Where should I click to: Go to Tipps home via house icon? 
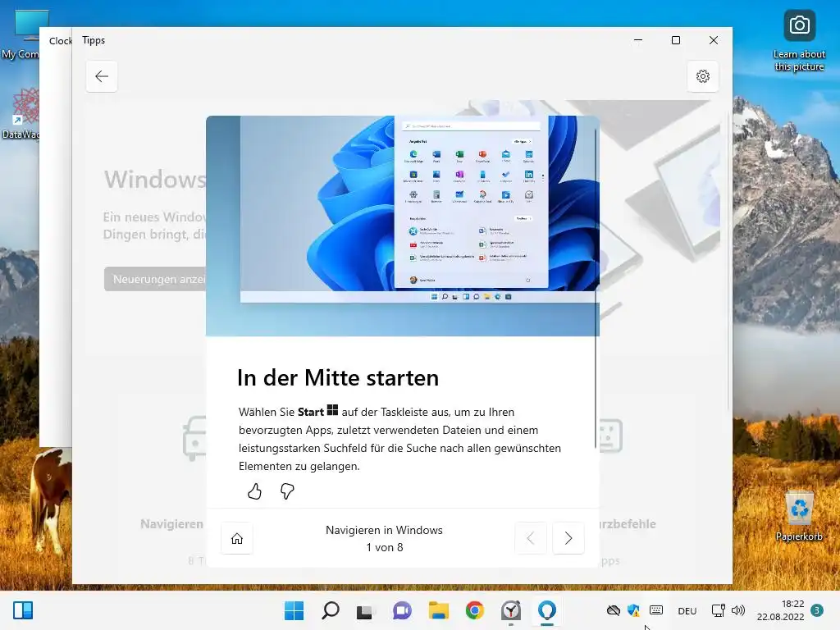coord(237,538)
